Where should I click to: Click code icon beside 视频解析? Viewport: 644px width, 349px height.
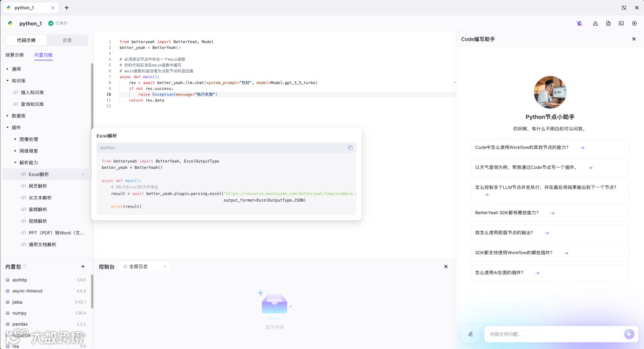pyautogui.click(x=23, y=221)
